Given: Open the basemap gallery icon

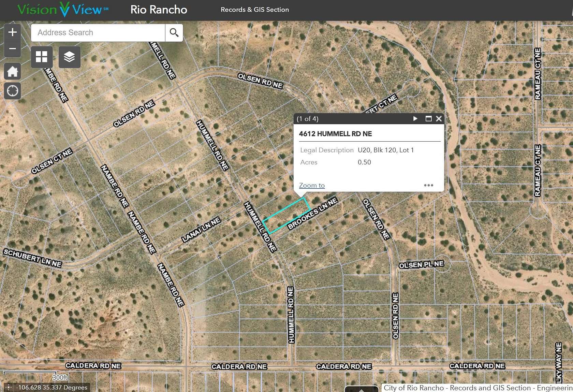Looking at the screenshot, I should click(42, 57).
